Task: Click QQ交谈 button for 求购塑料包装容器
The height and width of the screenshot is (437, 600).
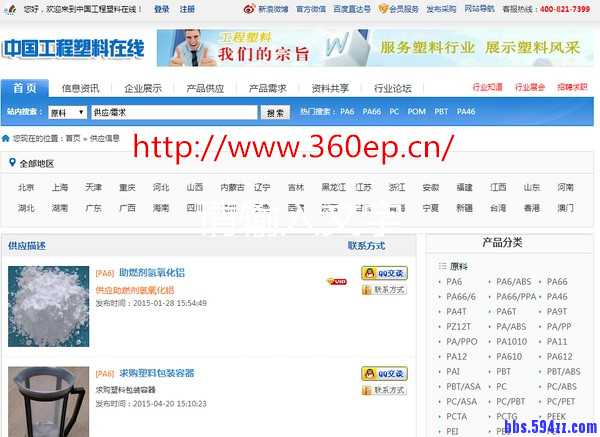Action: coord(384,373)
